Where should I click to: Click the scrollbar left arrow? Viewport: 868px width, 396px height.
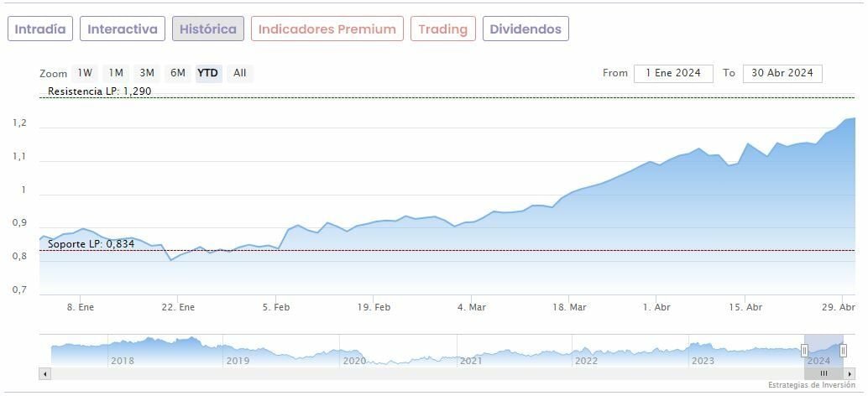click(x=45, y=373)
